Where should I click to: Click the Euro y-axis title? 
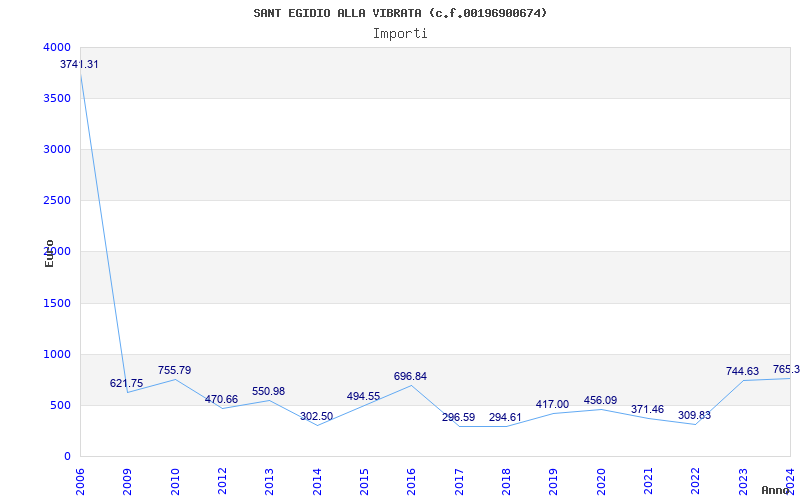point(49,253)
